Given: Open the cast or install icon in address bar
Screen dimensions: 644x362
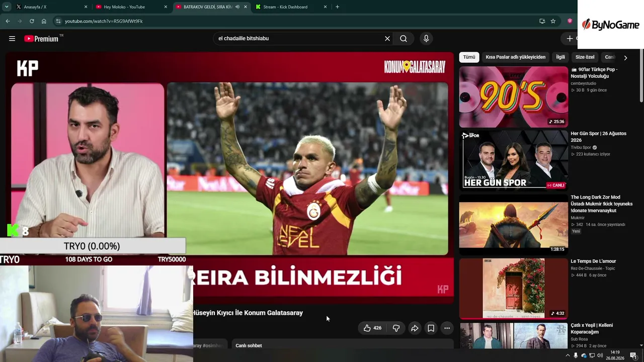Looking at the screenshot, I should [542, 21].
